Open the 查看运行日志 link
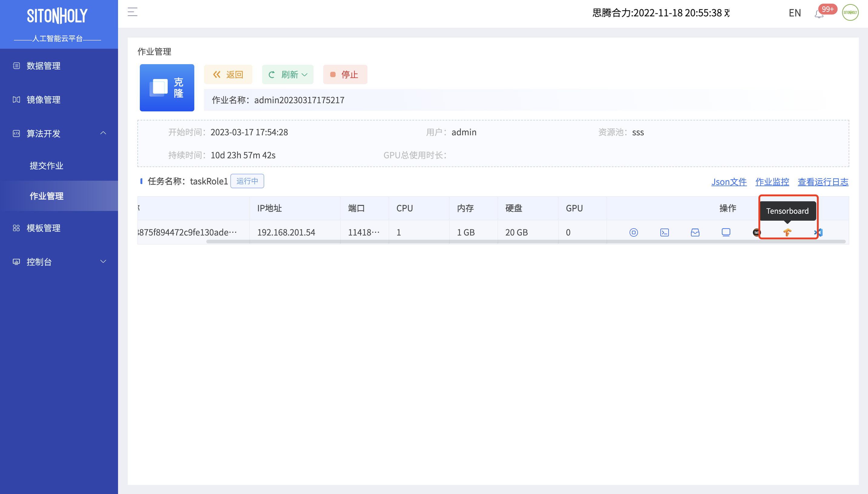Viewport: 868px width, 494px height. coord(823,182)
